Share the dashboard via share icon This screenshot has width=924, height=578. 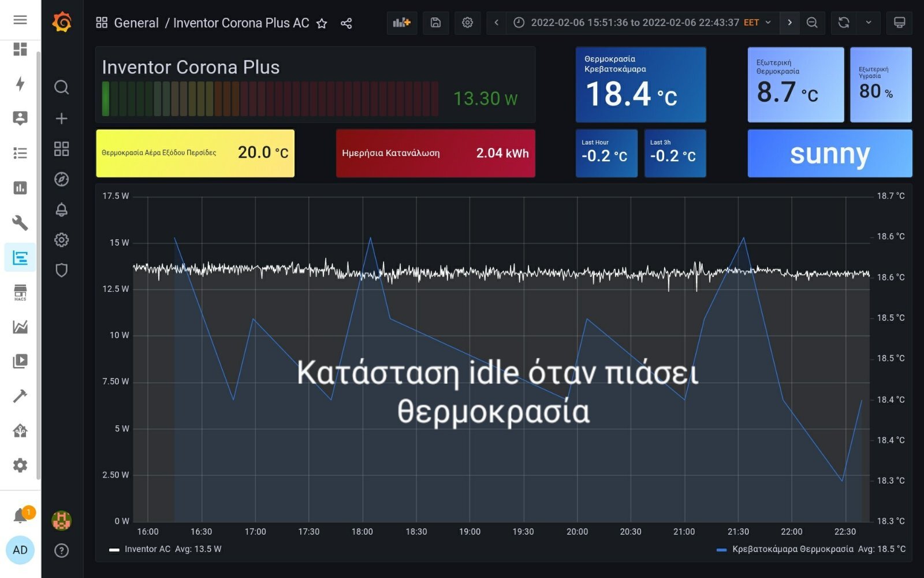point(346,23)
